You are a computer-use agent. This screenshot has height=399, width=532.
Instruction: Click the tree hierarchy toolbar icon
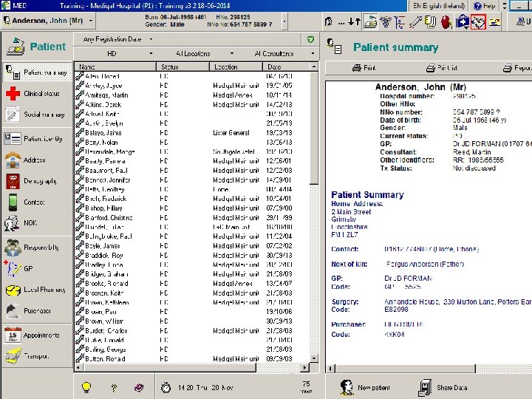click(400, 22)
